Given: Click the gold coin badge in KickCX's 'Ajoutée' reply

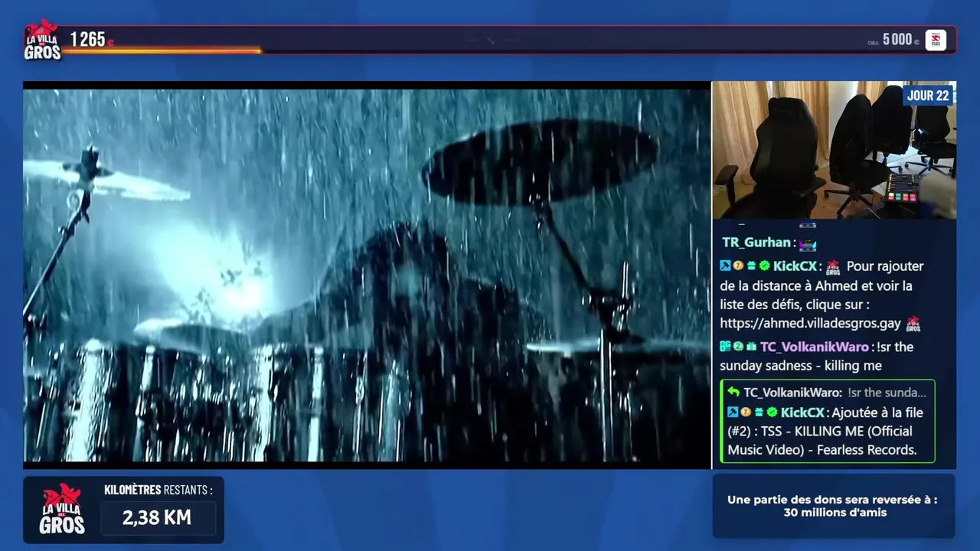Looking at the screenshot, I should tap(746, 412).
